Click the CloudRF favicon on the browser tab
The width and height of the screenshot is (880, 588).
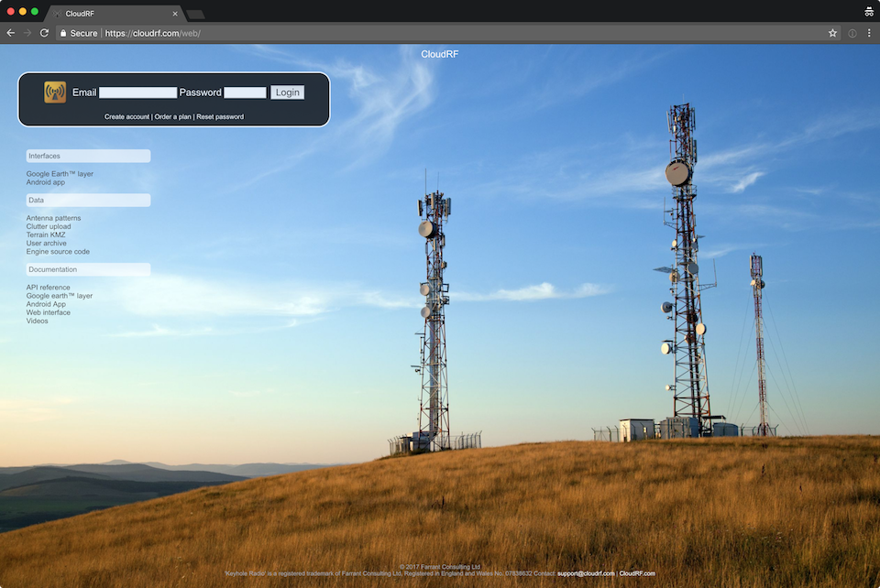pos(59,14)
